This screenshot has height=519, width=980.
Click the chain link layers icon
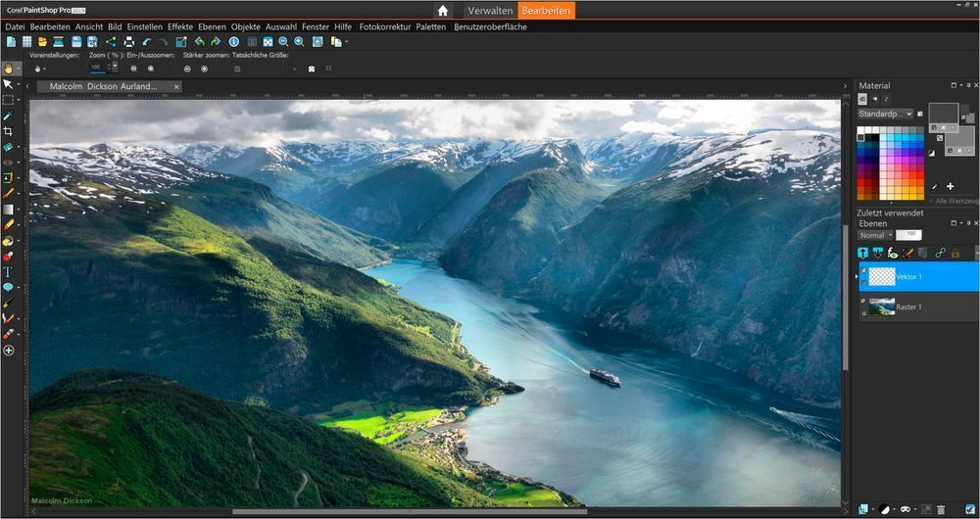[x=940, y=253]
